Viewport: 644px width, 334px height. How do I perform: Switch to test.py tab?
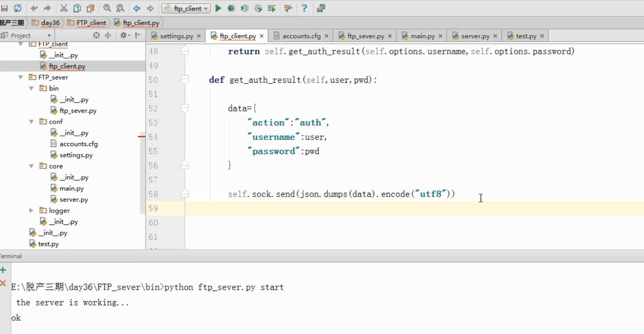(x=526, y=36)
